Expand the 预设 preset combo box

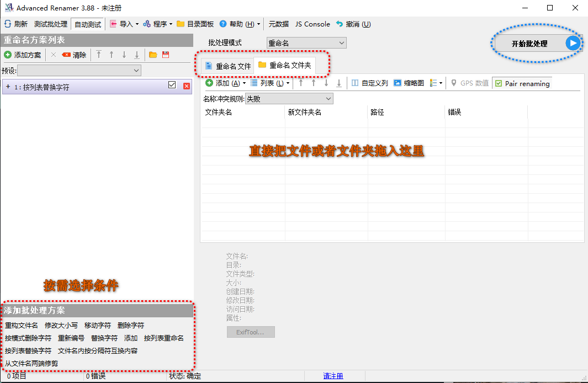click(x=80, y=71)
